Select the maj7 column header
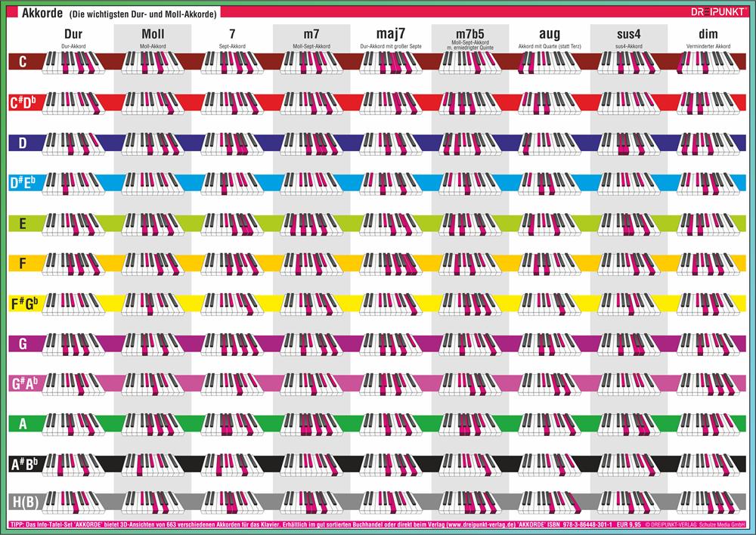This screenshot has width=756, height=535. click(x=391, y=34)
